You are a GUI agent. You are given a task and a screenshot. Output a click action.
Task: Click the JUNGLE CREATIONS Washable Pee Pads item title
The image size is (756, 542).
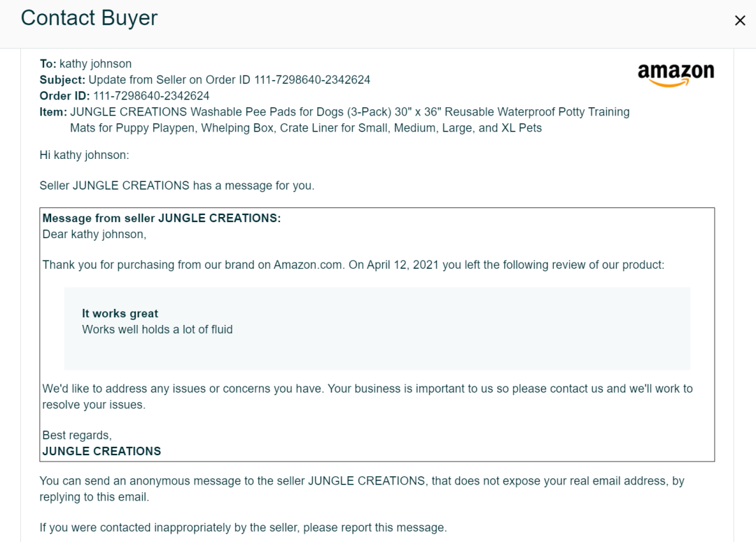349,112
